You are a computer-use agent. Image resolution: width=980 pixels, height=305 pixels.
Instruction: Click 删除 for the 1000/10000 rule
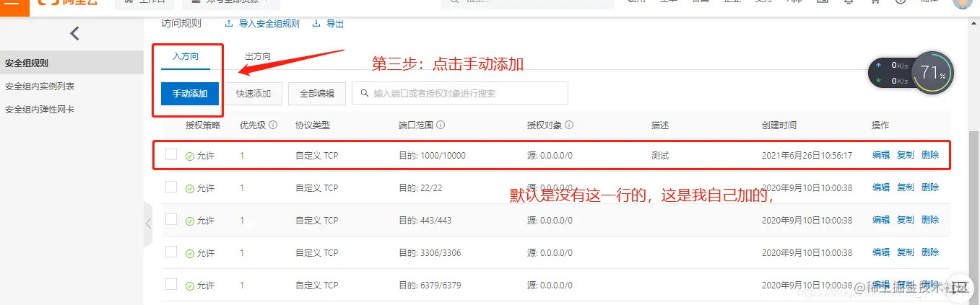click(930, 155)
